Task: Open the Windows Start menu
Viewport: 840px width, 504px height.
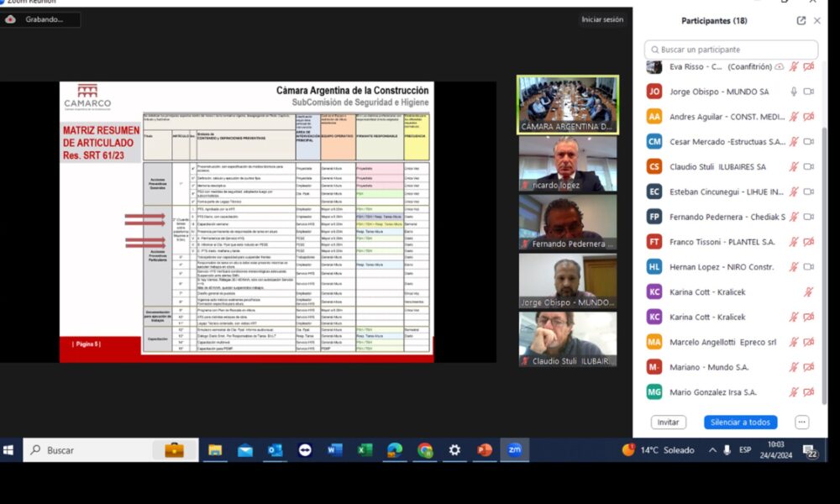Action: coord(8,450)
